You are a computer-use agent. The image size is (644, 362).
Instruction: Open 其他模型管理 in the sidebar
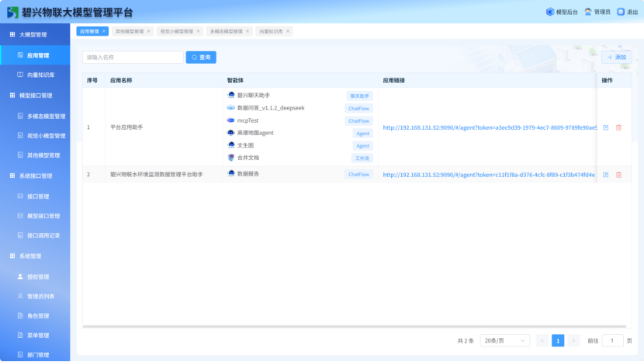35,155
